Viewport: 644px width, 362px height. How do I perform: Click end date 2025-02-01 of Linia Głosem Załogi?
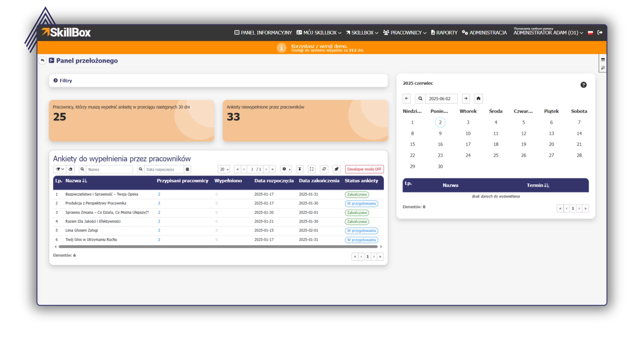point(308,231)
